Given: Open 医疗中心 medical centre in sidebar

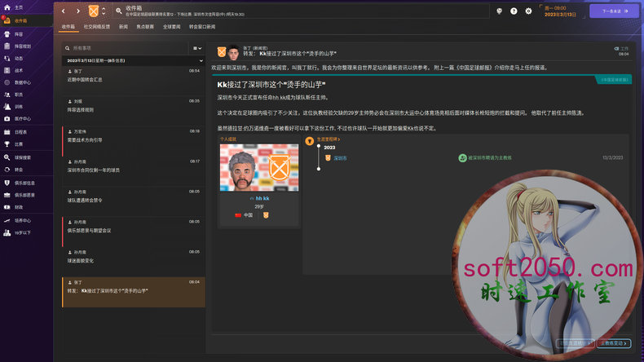Looking at the screenshot, I should pyautogui.click(x=22, y=118).
